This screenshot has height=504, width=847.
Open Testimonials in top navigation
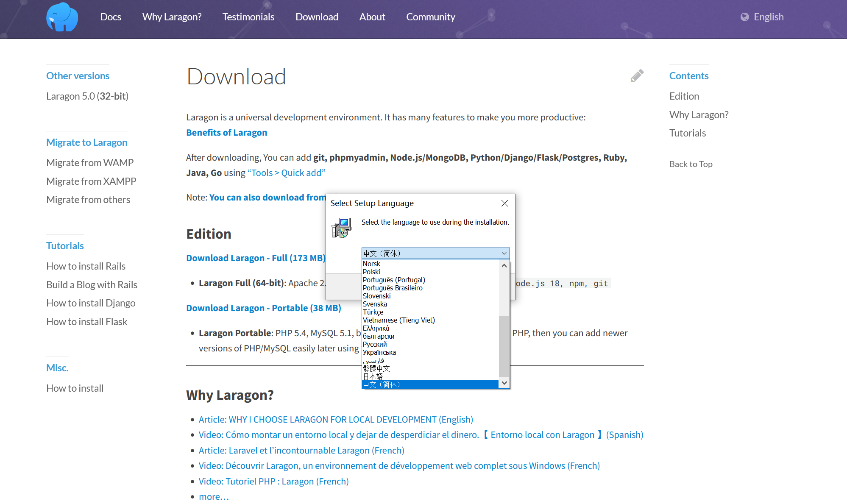(x=248, y=17)
